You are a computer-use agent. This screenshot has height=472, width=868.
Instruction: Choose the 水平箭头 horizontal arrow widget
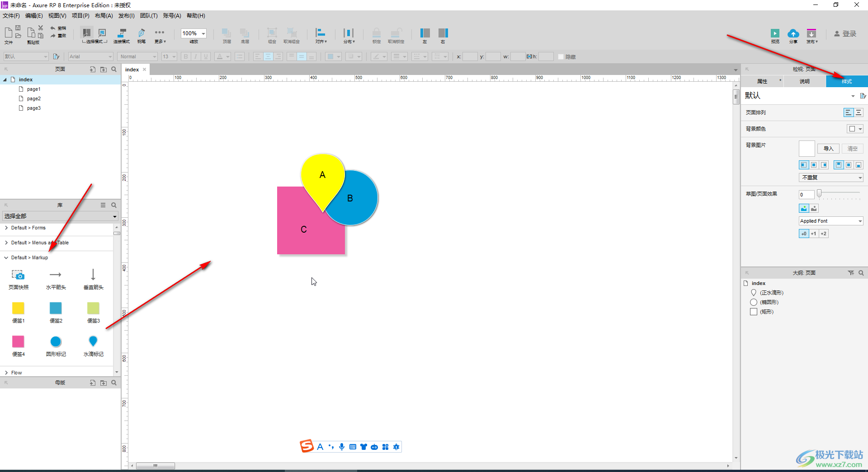pyautogui.click(x=56, y=275)
